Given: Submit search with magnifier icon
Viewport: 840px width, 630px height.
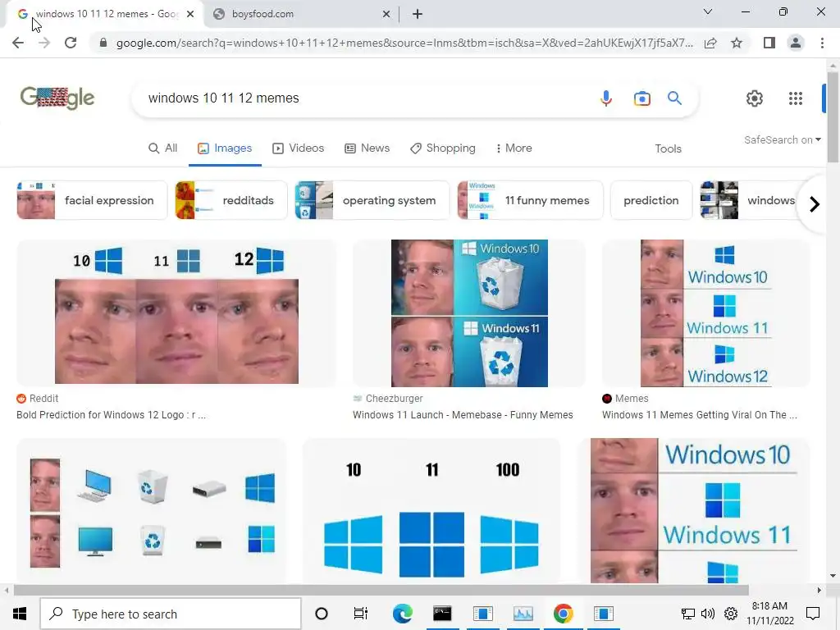Looking at the screenshot, I should pyautogui.click(x=674, y=98).
